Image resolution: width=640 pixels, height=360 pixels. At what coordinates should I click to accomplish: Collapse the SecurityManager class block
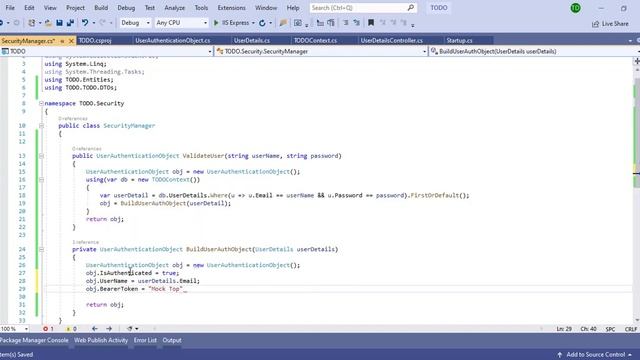pos(41,126)
